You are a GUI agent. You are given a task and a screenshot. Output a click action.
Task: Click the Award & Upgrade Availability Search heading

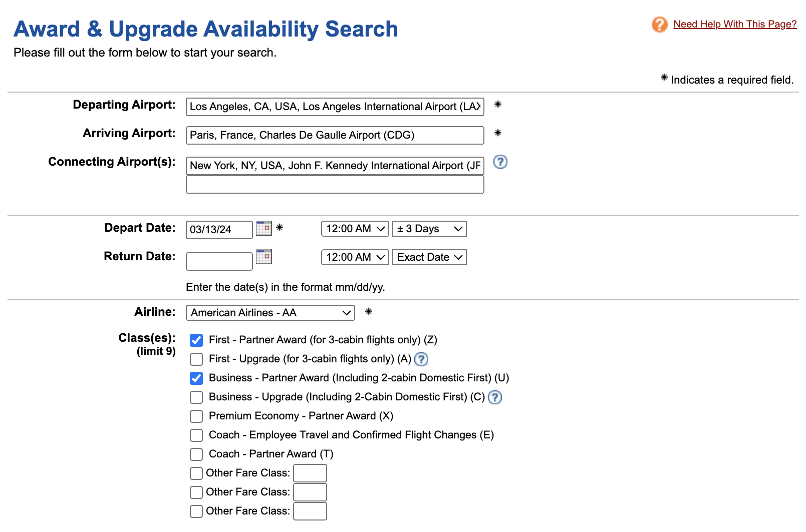206,29
